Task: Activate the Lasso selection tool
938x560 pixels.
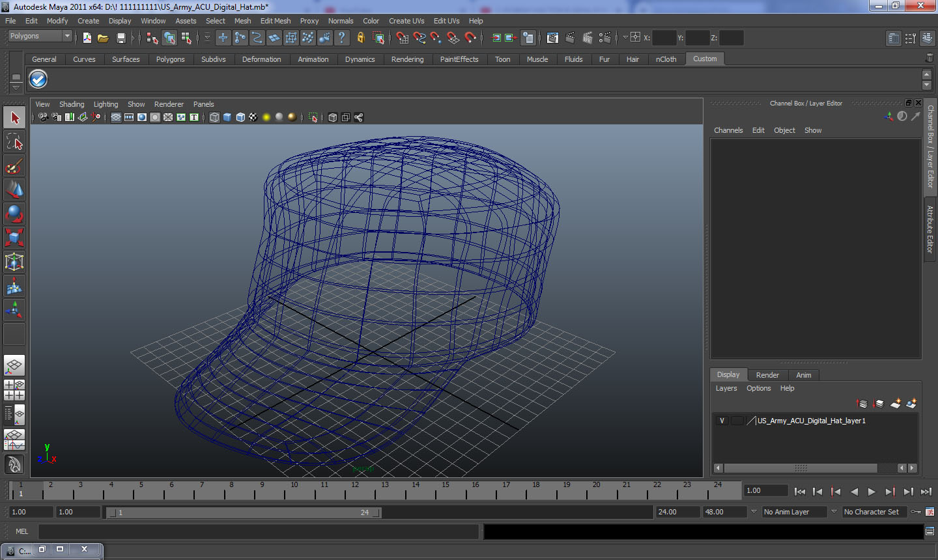Action: (14, 141)
